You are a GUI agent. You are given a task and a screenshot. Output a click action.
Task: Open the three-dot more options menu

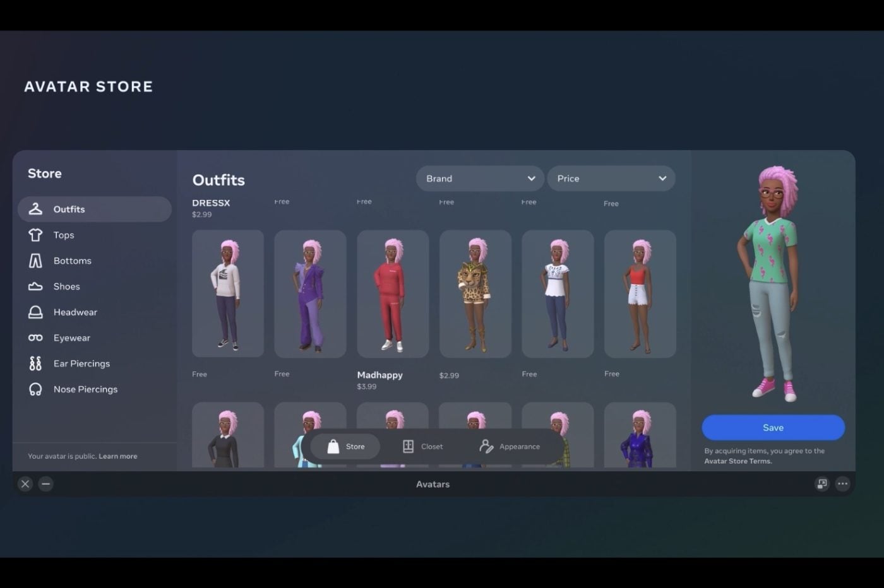point(842,484)
